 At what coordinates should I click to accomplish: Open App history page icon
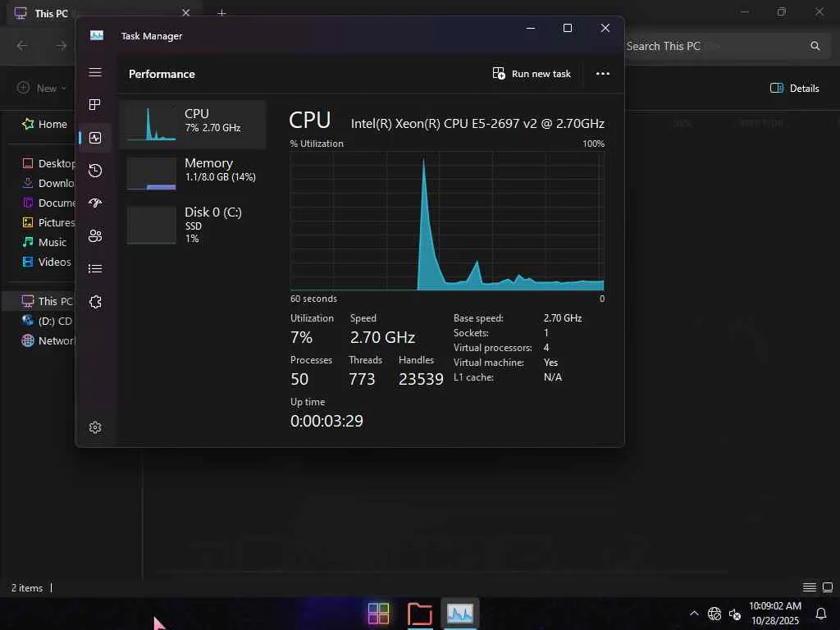click(95, 171)
